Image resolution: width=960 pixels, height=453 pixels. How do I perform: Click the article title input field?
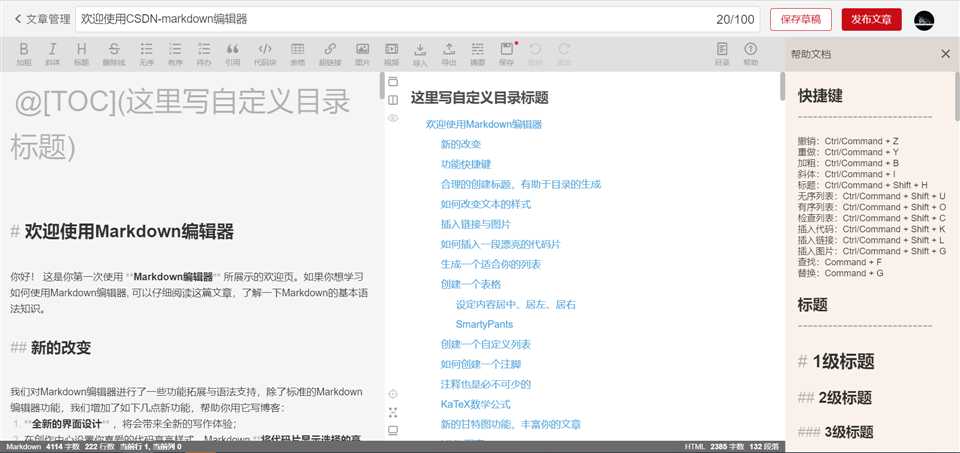click(x=418, y=19)
